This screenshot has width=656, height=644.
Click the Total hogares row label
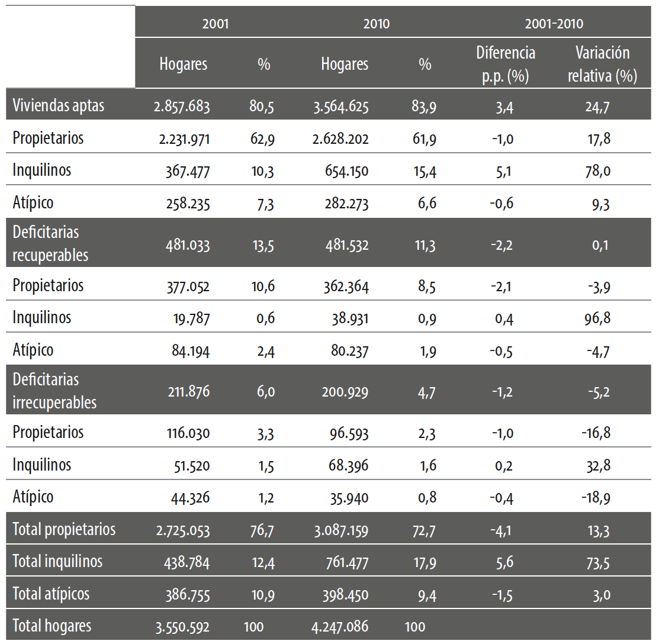[52, 626]
